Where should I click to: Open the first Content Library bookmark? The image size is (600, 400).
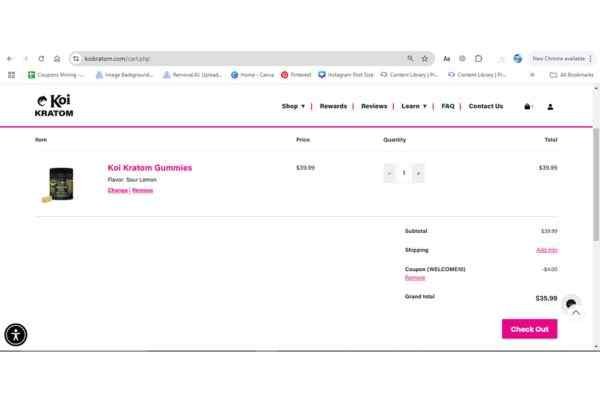click(x=409, y=75)
